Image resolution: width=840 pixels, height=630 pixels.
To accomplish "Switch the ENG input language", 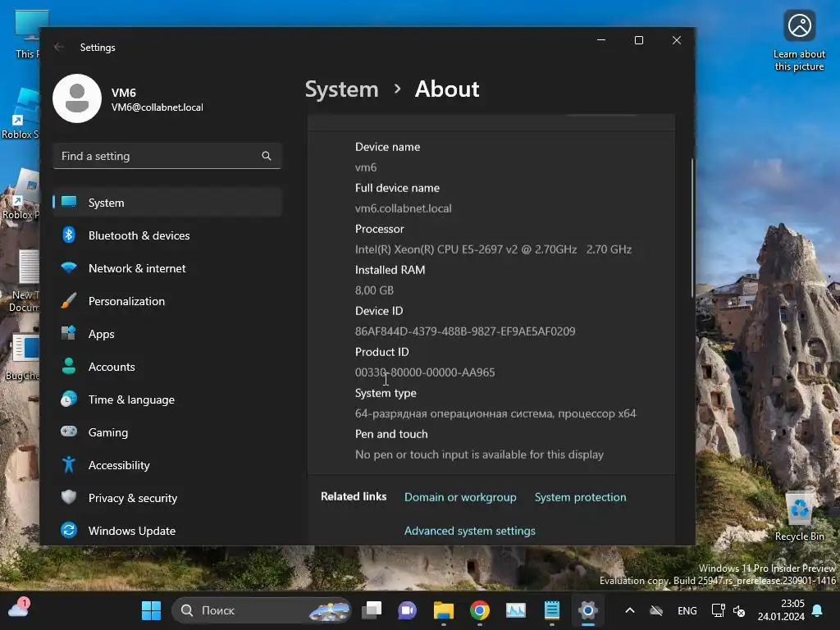I will 687,610.
